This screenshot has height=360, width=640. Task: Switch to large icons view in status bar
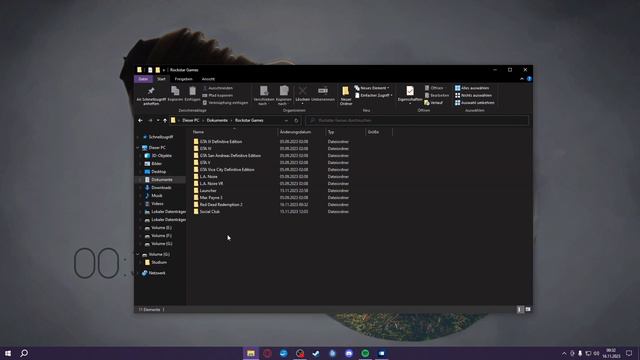(x=528, y=309)
